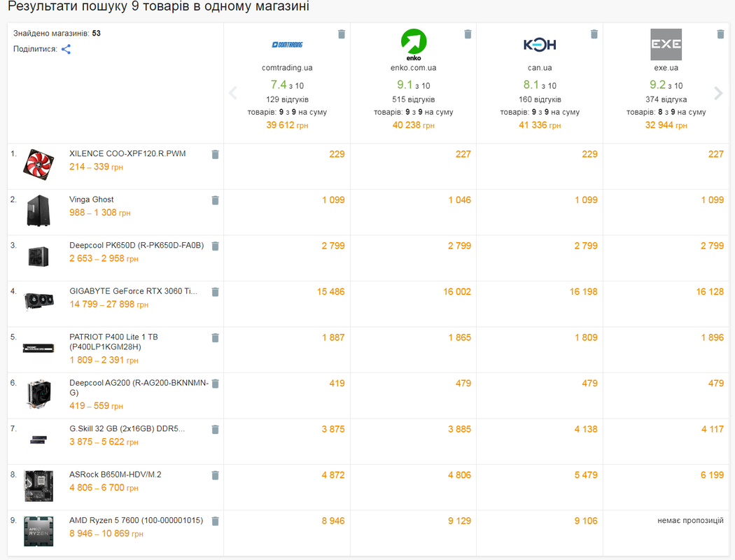Click total 39 612 грн for comtrading.ua
The image size is (735, 560).
coord(287,125)
